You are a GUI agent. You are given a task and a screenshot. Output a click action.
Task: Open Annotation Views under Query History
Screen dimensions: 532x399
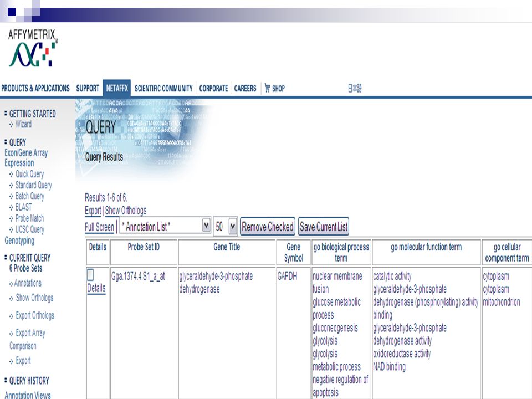[x=28, y=395]
